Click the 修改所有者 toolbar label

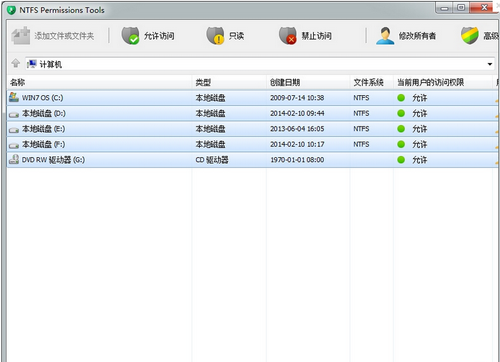point(417,36)
